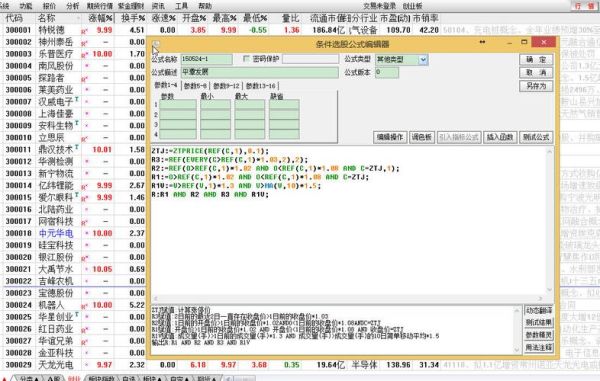Image resolution: width=600 pixels, height=381 pixels.
Task: Click the T marker beside 汉威电子
Action: pos(77,99)
